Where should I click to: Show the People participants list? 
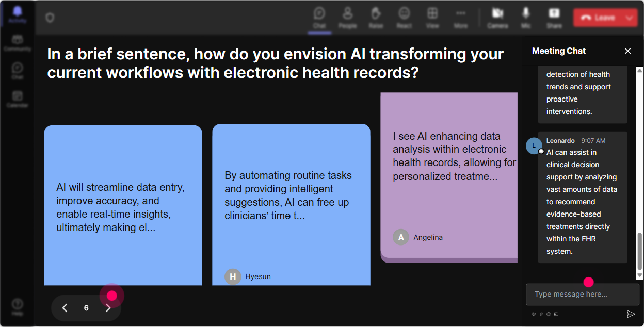(348, 18)
